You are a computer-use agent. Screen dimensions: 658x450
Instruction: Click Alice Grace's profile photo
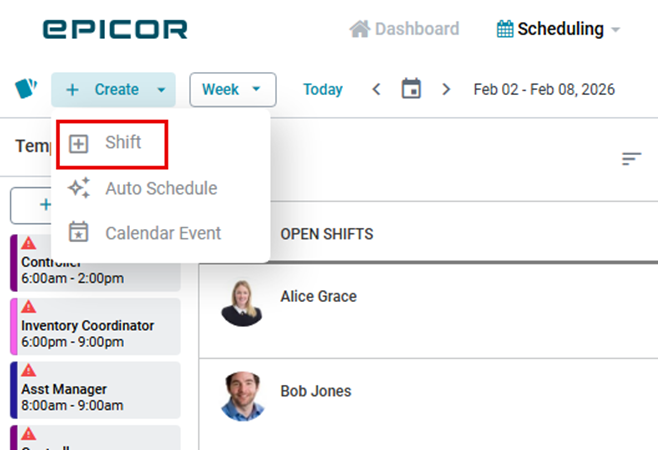[241, 302]
